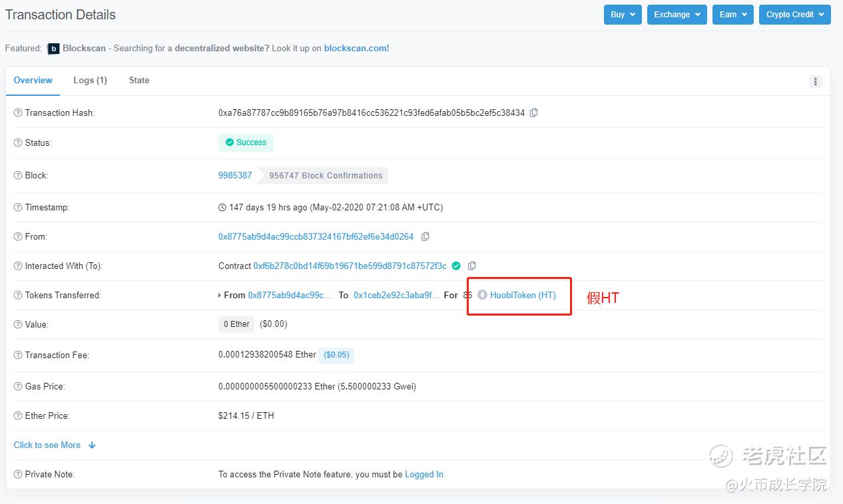Open token recipient 0x1ceb2e92c3aba9f... link
The height and width of the screenshot is (504, 843).
point(396,295)
